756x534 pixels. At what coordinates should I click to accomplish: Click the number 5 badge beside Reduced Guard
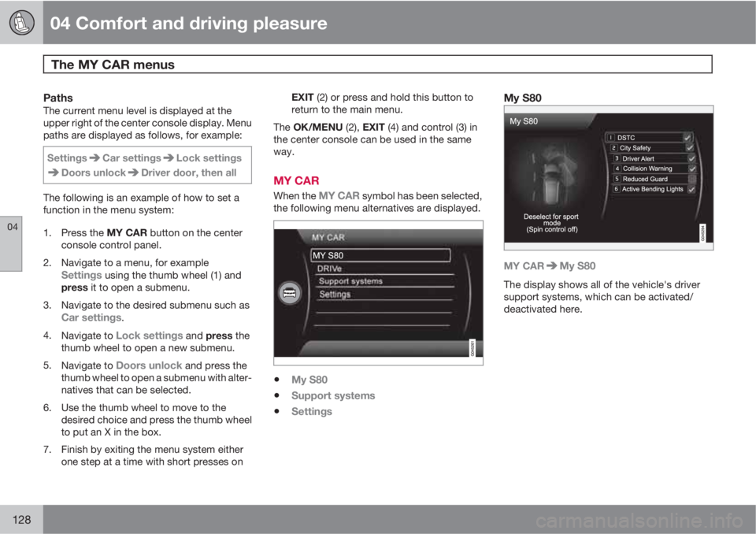tap(617, 179)
